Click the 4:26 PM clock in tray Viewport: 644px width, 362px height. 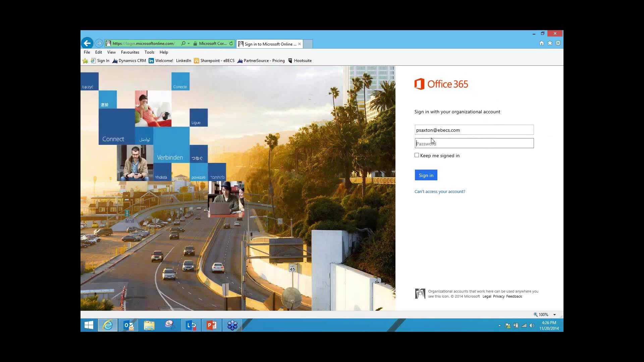pyautogui.click(x=549, y=325)
